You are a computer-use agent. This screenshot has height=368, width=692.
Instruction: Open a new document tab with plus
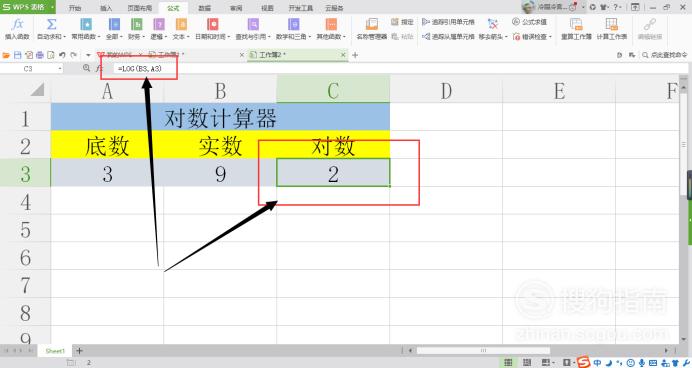pos(355,55)
